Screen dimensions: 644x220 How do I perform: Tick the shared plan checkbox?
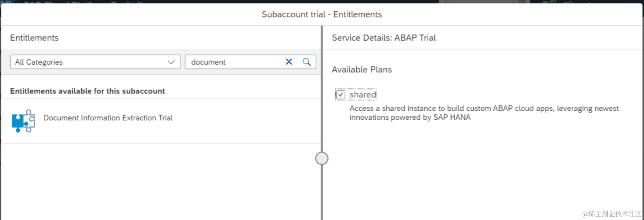pos(341,95)
